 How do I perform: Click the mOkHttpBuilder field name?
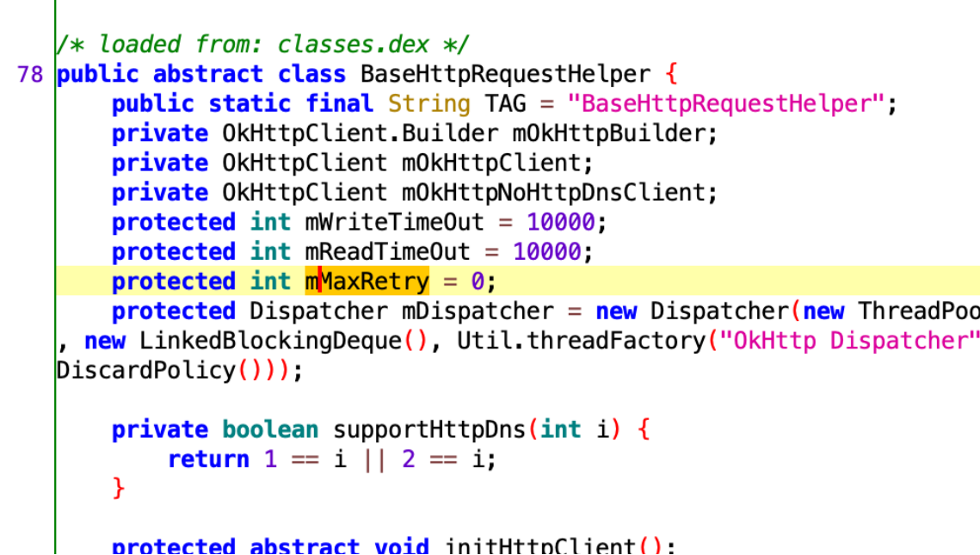click(609, 133)
